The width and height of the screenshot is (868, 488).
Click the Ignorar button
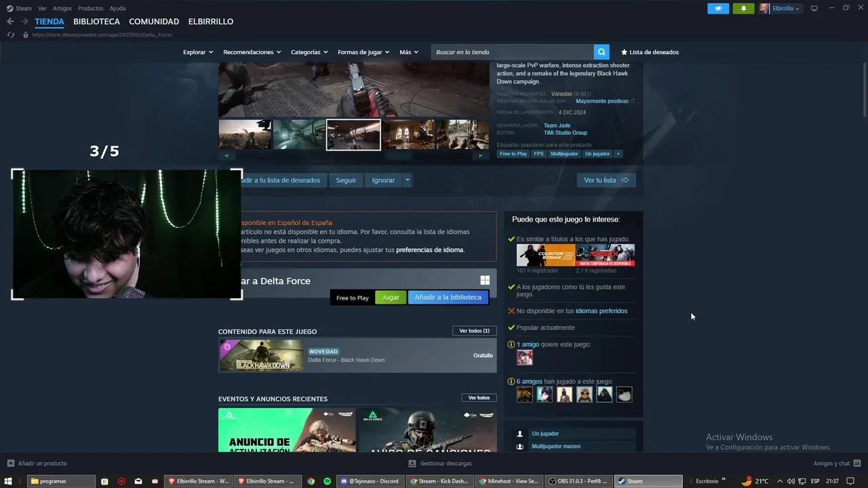383,180
